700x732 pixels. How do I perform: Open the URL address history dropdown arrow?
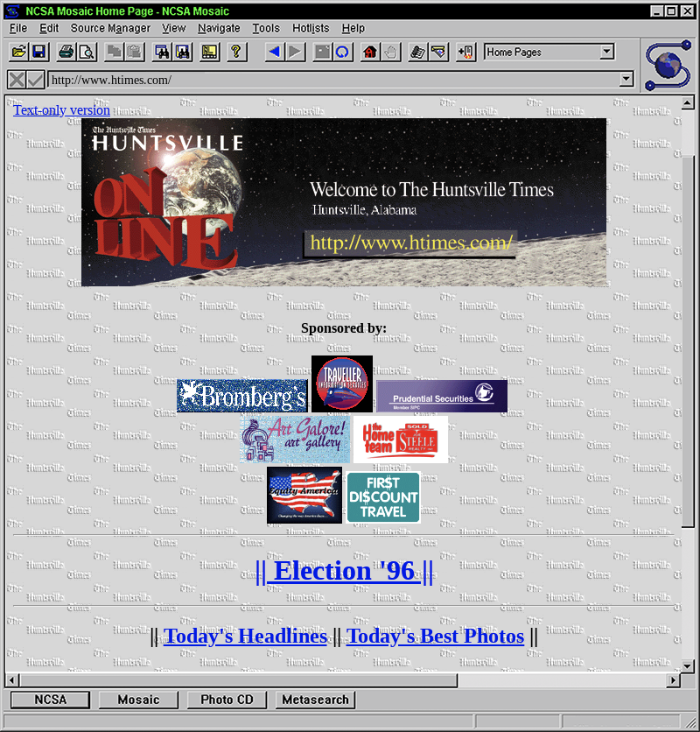626,80
